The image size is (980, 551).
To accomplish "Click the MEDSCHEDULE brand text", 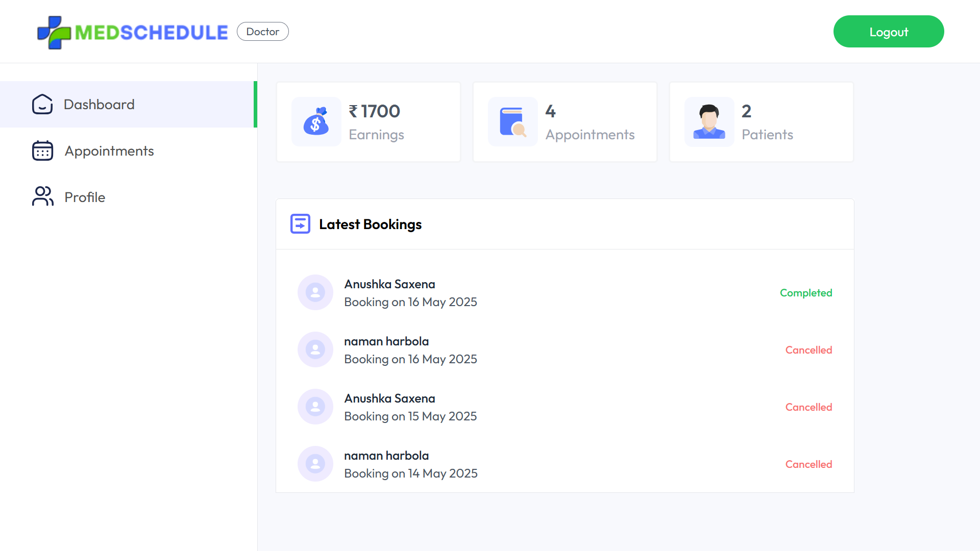I will 152,33.
